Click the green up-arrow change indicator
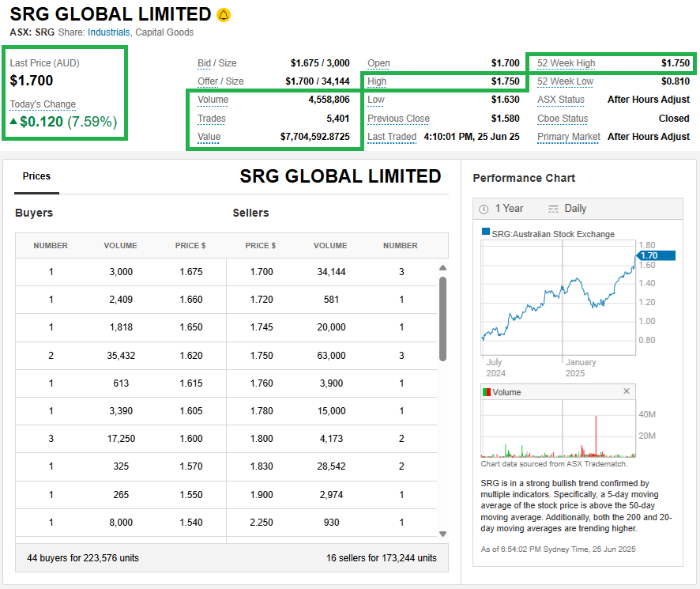 [x=14, y=122]
